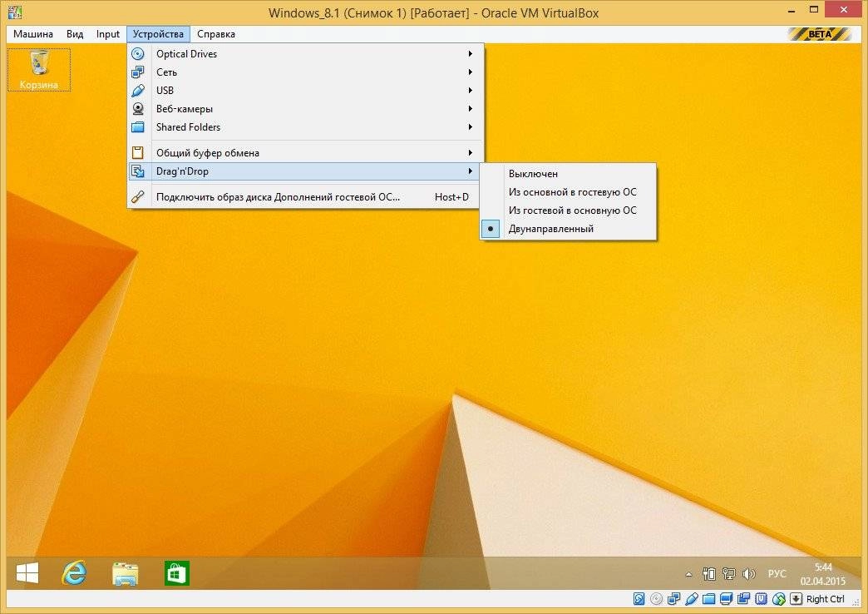Click the video capture status bar icon

coord(743,598)
